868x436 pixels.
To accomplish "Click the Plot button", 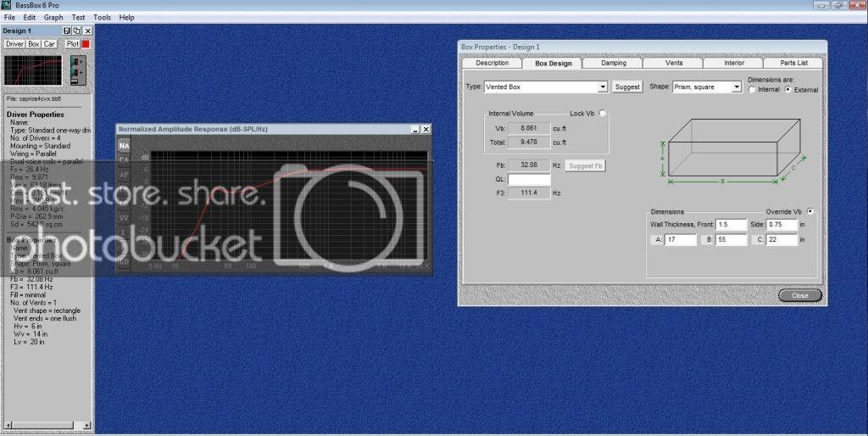I will pyautogui.click(x=73, y=44).
